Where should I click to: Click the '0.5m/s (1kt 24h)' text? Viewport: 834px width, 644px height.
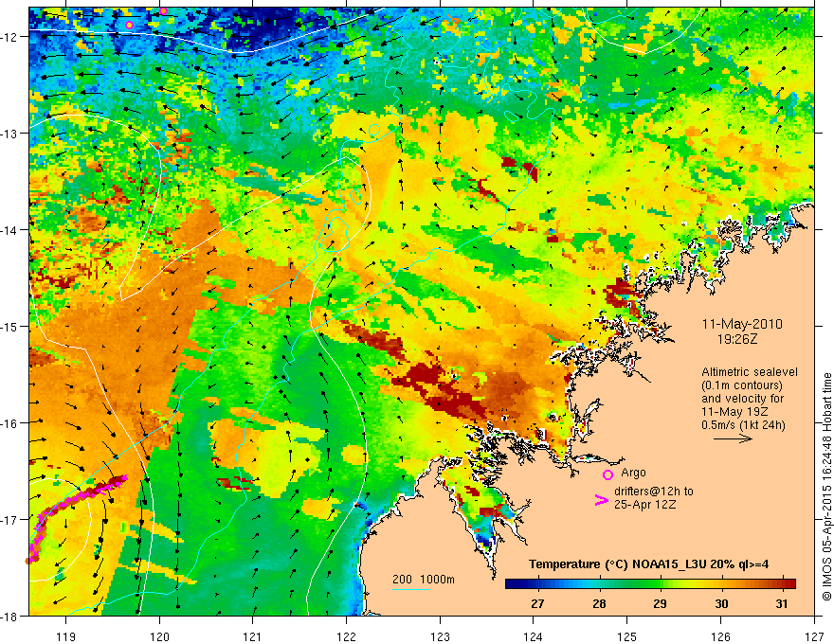(743, 424)
